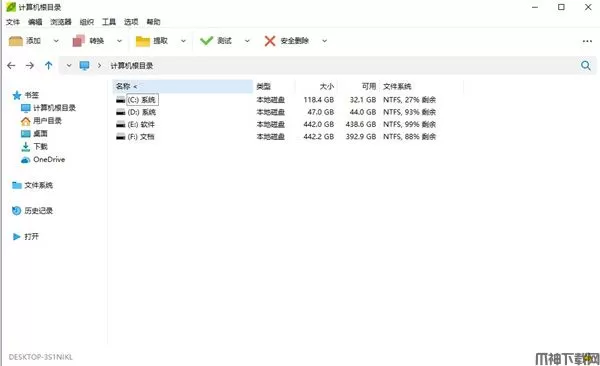600x366 pixels.
Task: Click the breadcrumb chevron before 计算机根目录
Action: [x=99, y=66]
